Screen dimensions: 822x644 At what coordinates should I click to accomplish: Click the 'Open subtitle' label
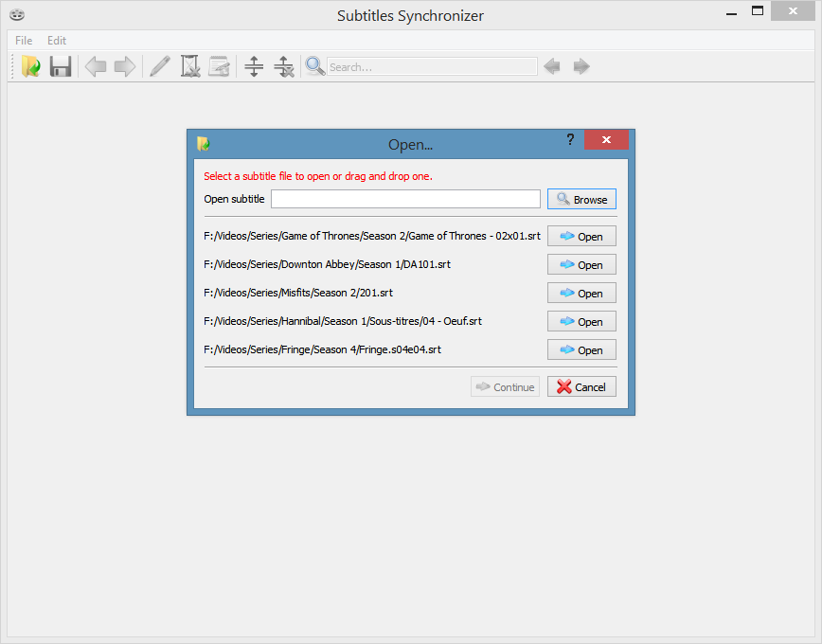(234, 199)
